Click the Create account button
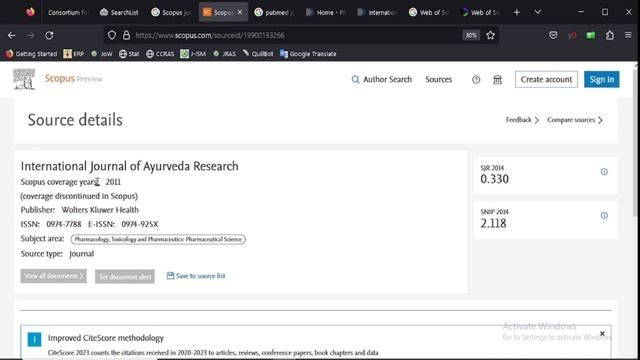 pyautogui.click(x=546, y=80)
